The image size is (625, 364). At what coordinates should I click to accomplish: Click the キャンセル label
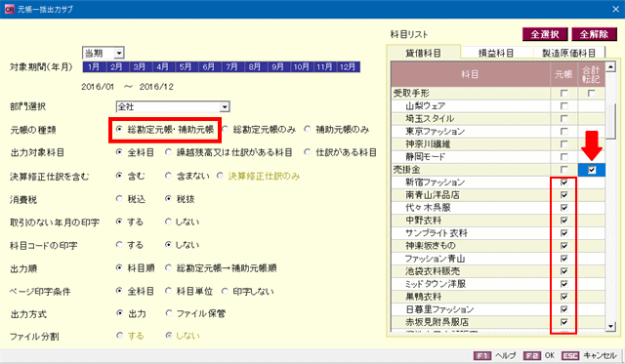coord(600,355)
